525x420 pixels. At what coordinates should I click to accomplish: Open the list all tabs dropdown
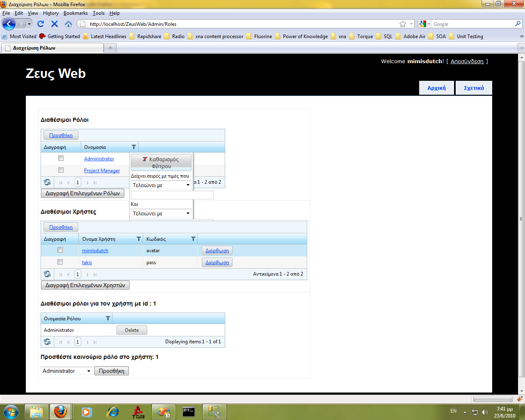click(522, 48)
